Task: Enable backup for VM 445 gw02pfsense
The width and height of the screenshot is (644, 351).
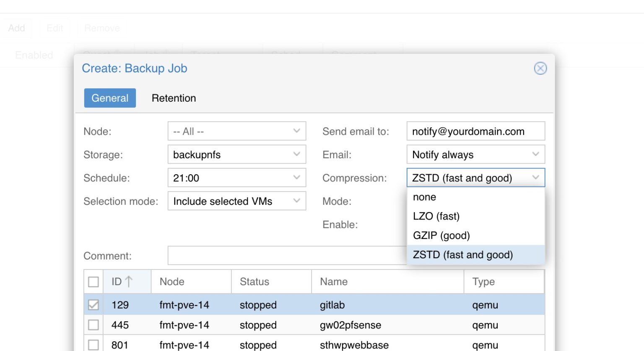Action: (93, 325)
